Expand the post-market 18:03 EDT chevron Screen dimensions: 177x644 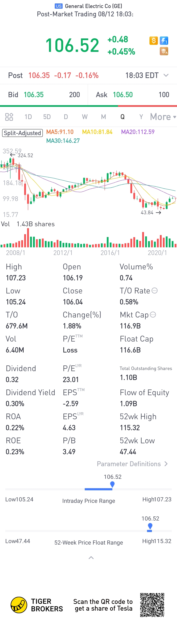[x=166, y=75]
